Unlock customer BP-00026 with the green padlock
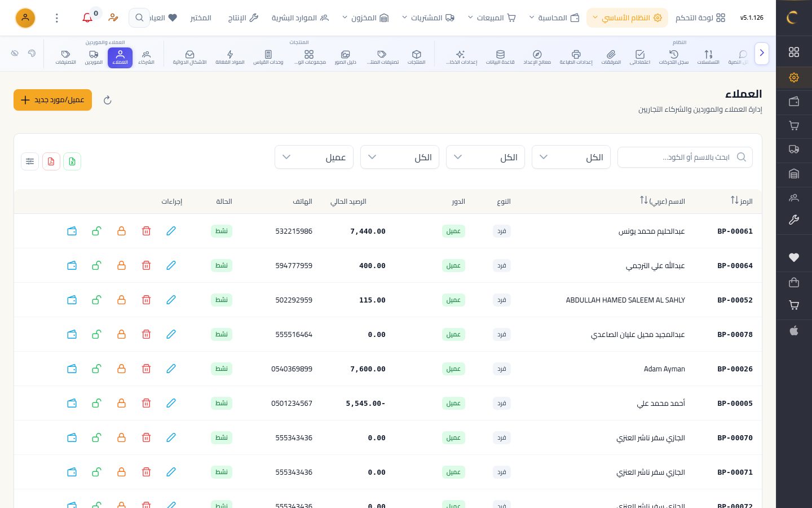The height and width of the screenshot is (508, 812). coord(96,369)
